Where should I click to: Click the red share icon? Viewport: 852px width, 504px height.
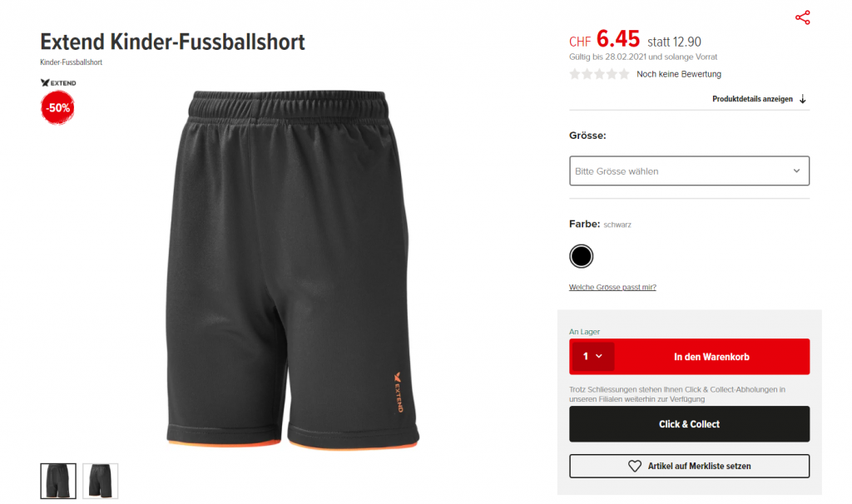click(x=803, y=17)
